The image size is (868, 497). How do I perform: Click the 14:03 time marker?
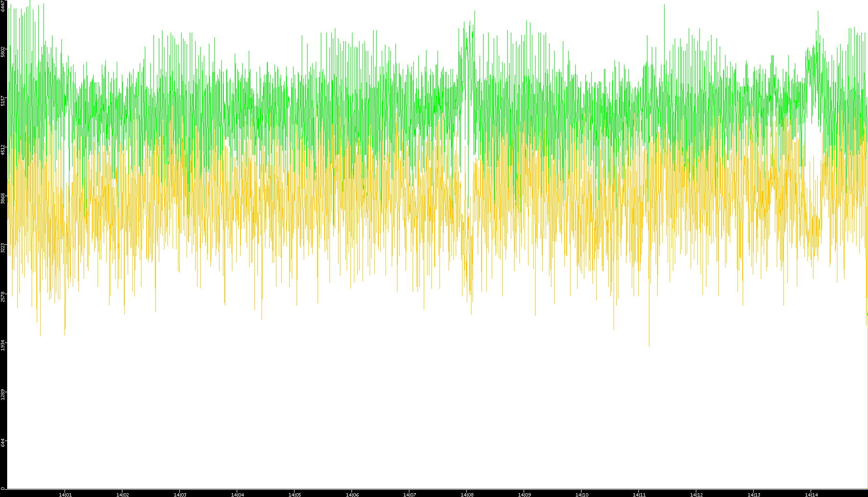pyautogui.click(x=180, y=494)
